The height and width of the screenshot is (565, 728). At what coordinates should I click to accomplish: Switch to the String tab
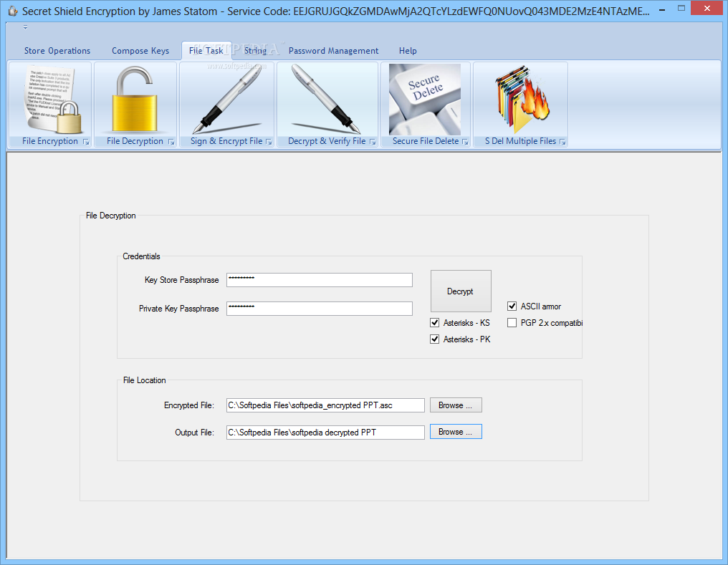pyautogui.click(x=255, y=51)
